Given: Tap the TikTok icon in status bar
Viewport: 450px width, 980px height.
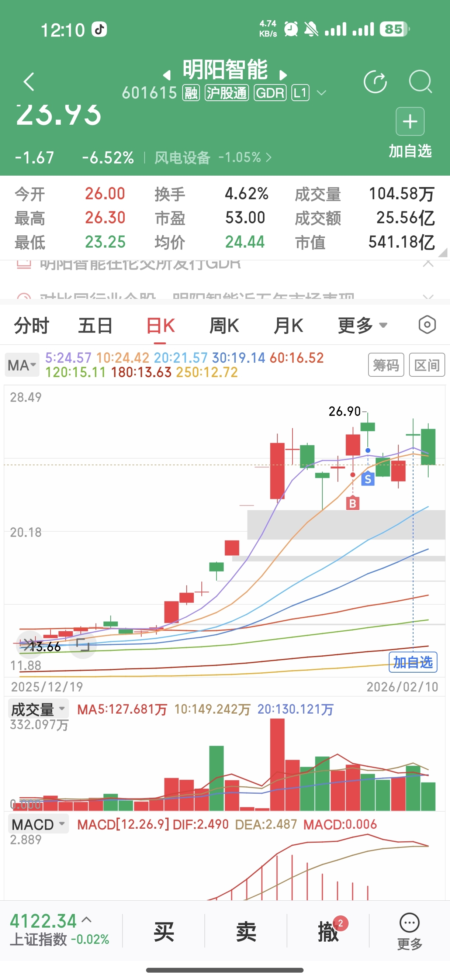Looking at the screenshot, I should (x=99, y=29).
